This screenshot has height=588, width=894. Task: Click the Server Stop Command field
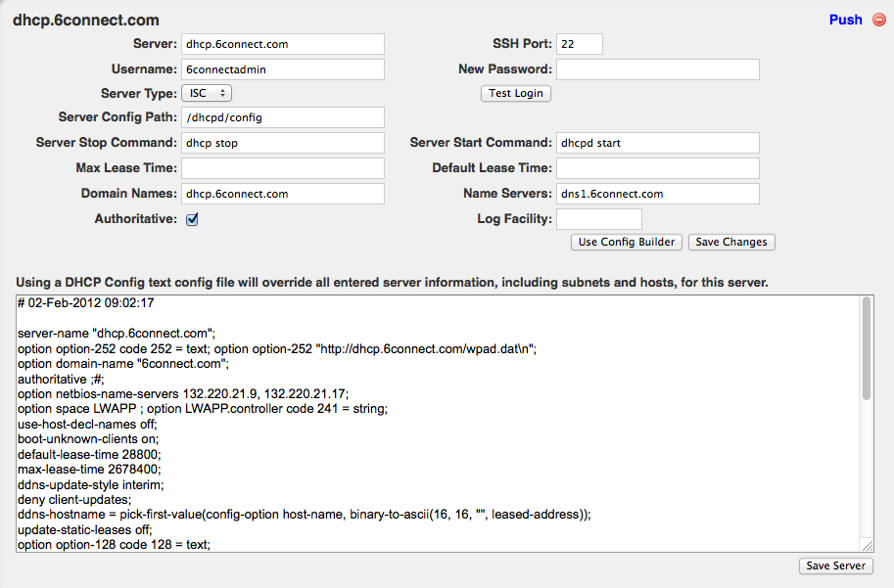click(283, 143)
